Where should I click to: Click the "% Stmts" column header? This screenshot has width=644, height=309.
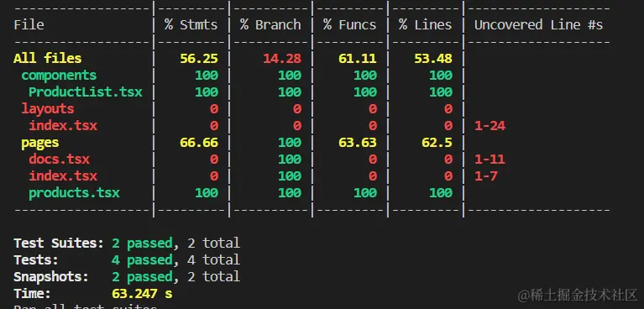(191, 25)
